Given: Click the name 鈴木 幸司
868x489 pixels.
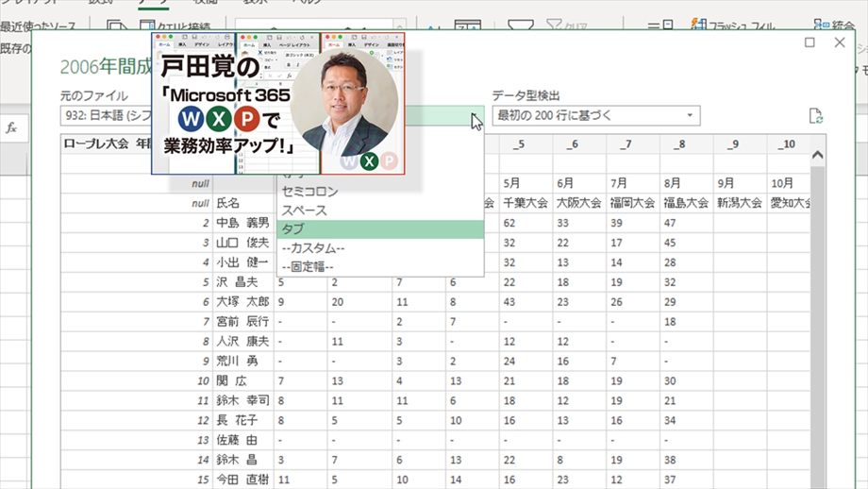Looking at the screenshot, I should coord(242,400).
